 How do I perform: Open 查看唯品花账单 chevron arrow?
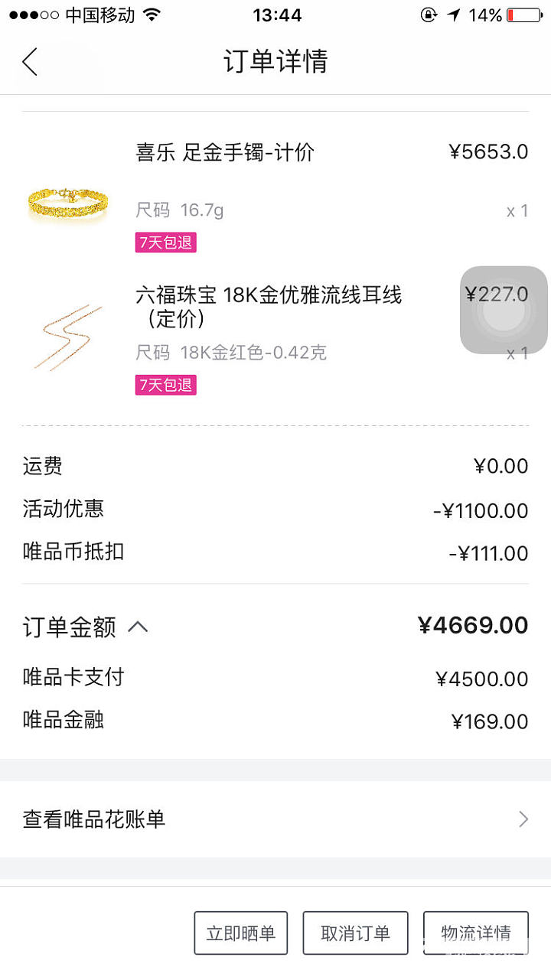[523, 819]
